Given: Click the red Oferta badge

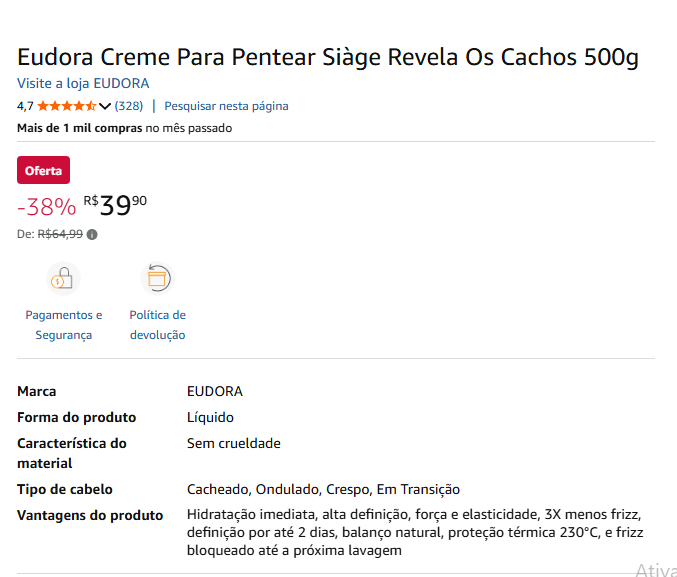Looking at the screenshot, I should [x=43, y=171].
